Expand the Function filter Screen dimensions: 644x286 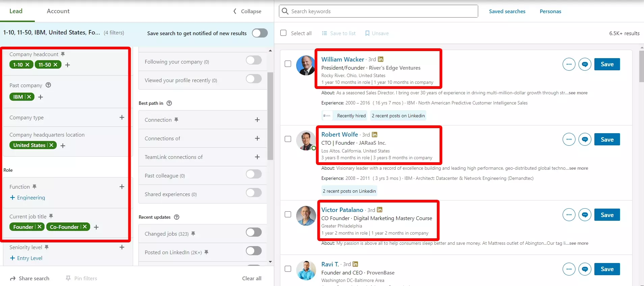(122, 187)
